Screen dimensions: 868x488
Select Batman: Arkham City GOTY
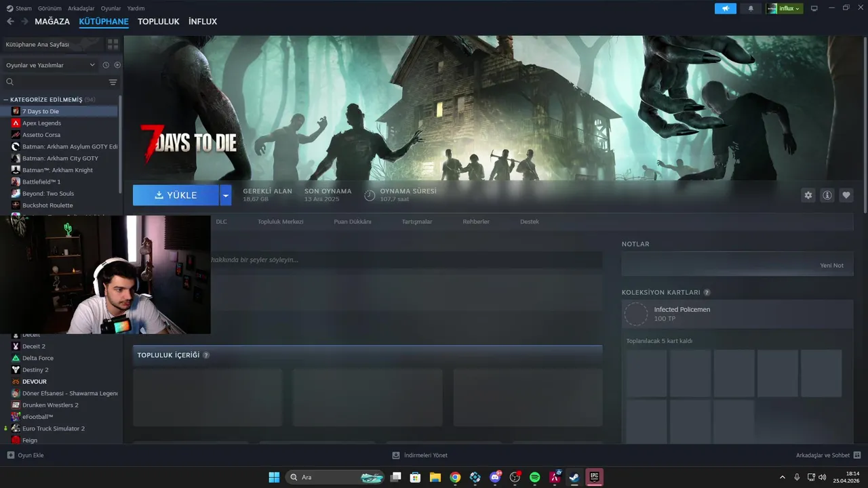tap(61, 158)
